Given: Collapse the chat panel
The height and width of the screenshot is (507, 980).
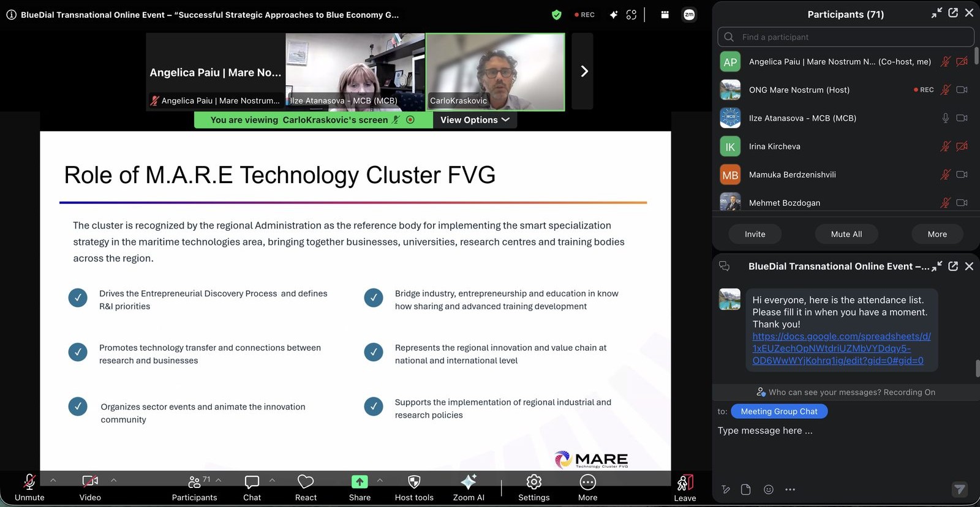Looking at the screenshot, I should [937, 266].
